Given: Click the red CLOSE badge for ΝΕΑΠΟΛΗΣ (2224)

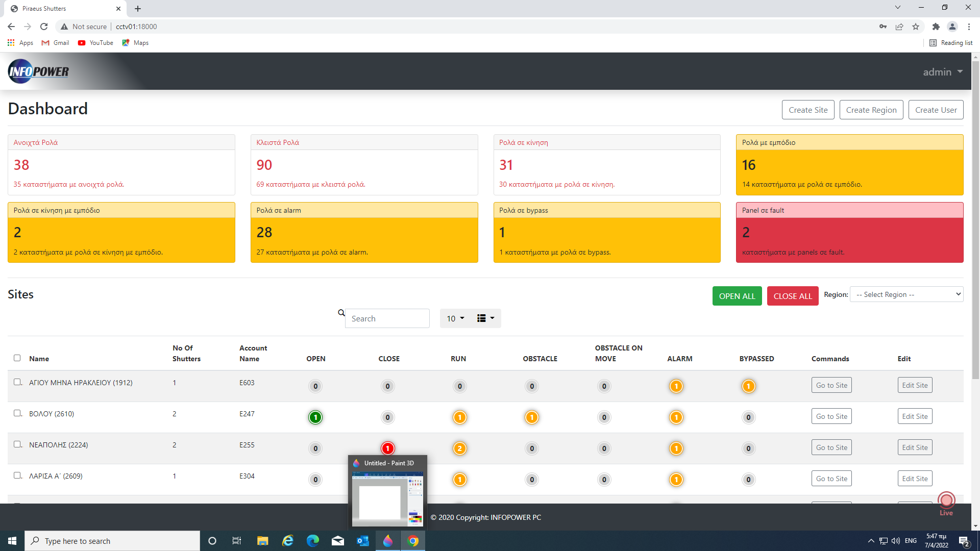Looking at the screenshot, I should point(387,448).
